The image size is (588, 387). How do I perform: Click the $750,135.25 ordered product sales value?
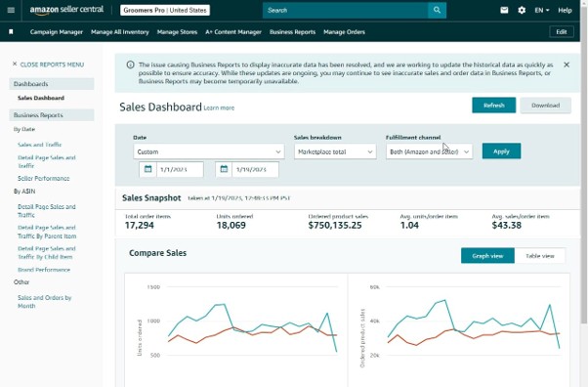click(x=335, y=225)
